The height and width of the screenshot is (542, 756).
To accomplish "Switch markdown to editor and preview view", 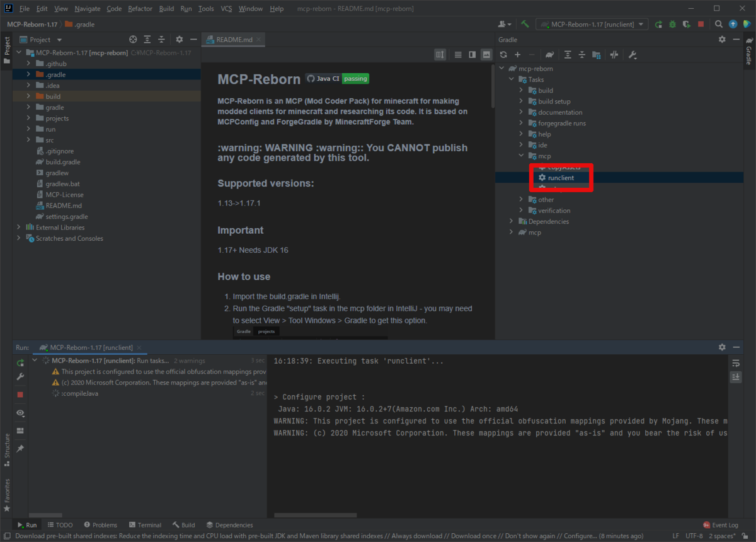I will [472, 55].
